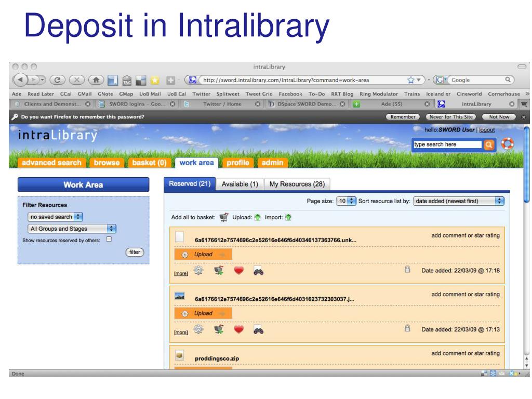Click red heart on 17:13 resource
The height and width of the screenshot is (399, 532).
[x=239, y=329]
